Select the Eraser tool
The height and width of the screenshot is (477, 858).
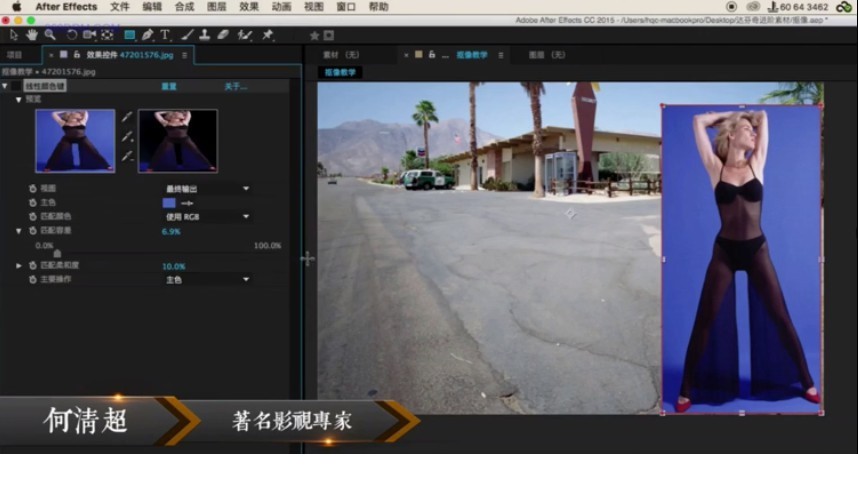click(223, 35)
